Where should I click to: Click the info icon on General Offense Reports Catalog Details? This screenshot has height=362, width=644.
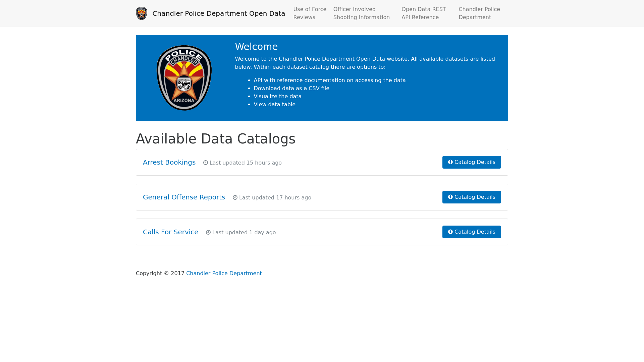(450, 197)
